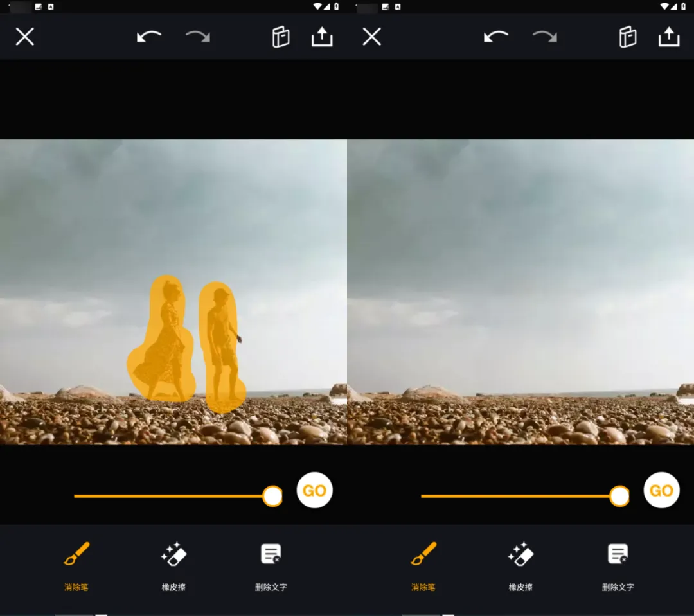Click the brush size slider handle in right screen
694x616 pixels.
click(619, 496)
